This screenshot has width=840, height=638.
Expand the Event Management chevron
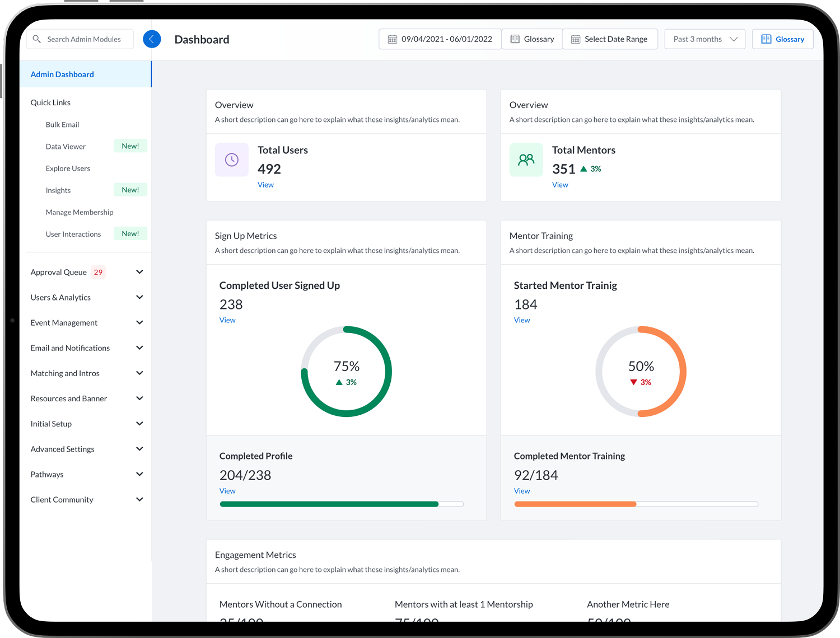139,322
